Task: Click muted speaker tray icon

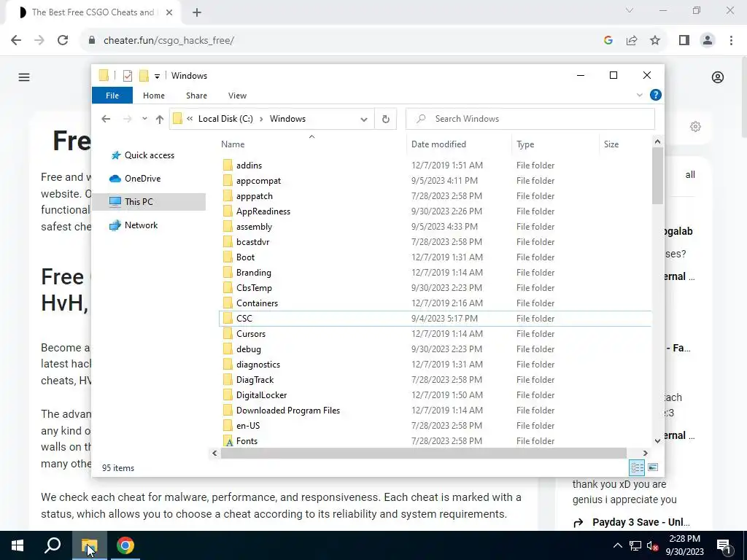Action: click(652, 545)
